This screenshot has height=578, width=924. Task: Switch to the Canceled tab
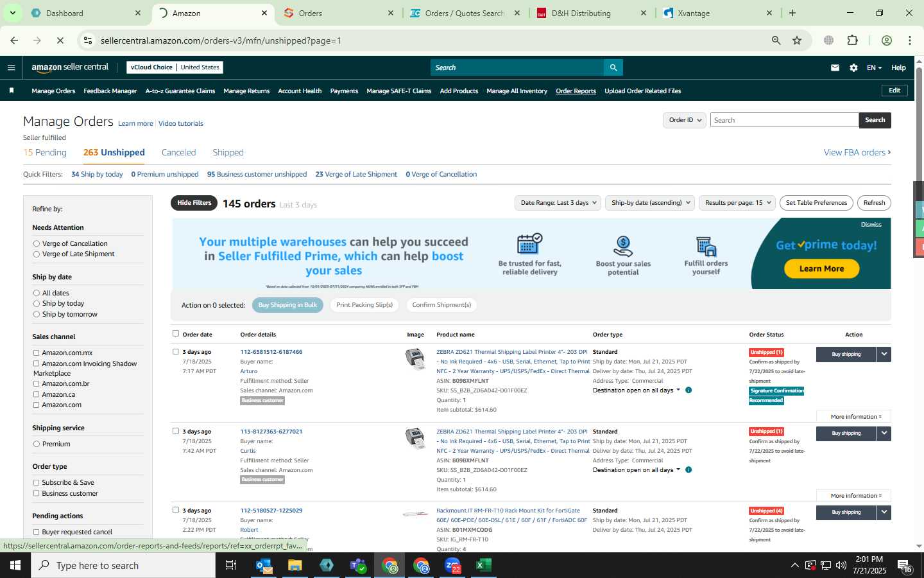(x=178, y=153)
